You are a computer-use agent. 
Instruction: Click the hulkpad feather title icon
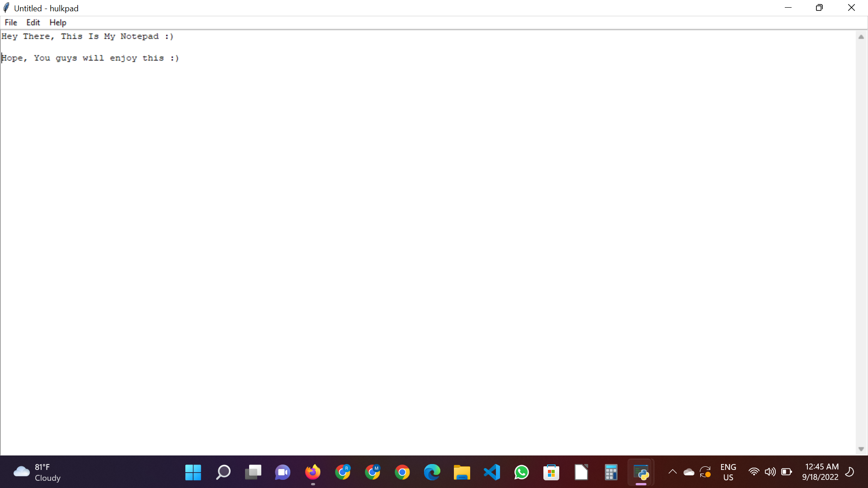pos(6,8)
